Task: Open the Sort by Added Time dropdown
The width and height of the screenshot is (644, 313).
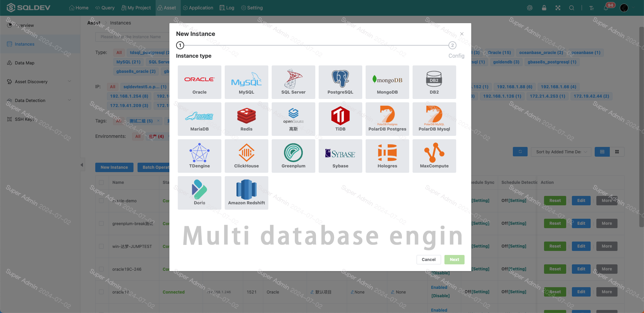Action: click(561, 152)
